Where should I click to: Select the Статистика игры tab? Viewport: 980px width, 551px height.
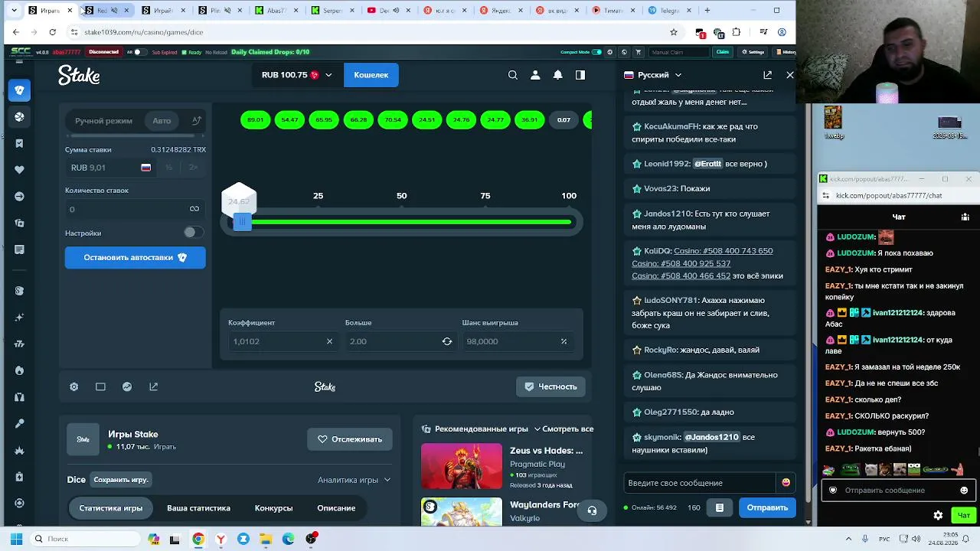[x=110, y=508]
